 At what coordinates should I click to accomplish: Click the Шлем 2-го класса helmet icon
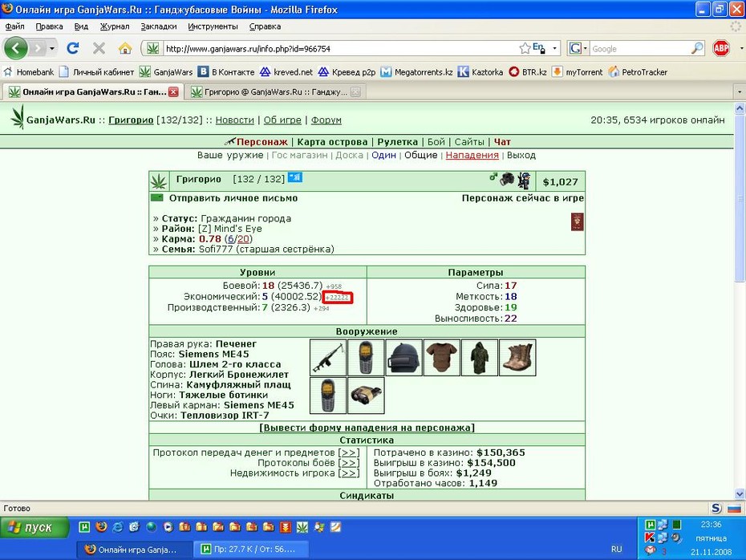[x=404, y=357]
